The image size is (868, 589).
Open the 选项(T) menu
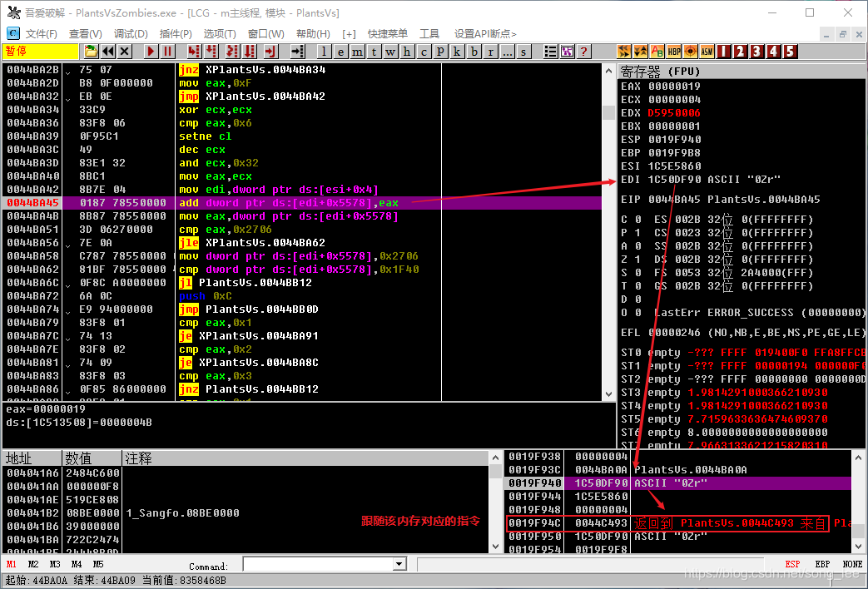[x=220, y=34]
